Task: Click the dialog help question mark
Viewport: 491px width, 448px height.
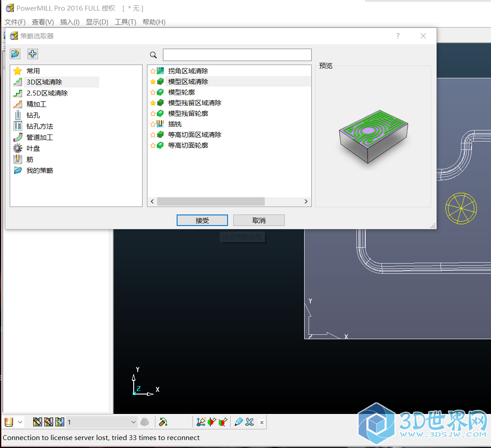Action: coord(398,36)
